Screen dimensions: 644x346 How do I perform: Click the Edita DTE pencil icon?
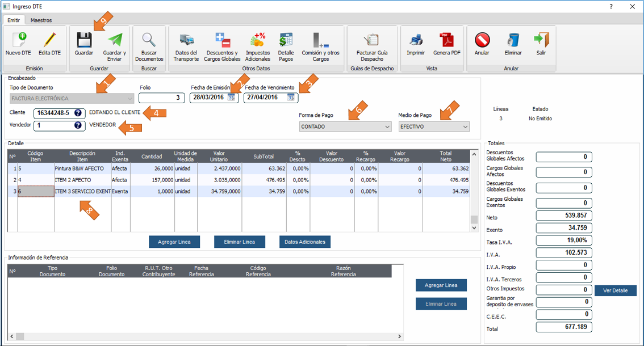click(x=49, y=40)
